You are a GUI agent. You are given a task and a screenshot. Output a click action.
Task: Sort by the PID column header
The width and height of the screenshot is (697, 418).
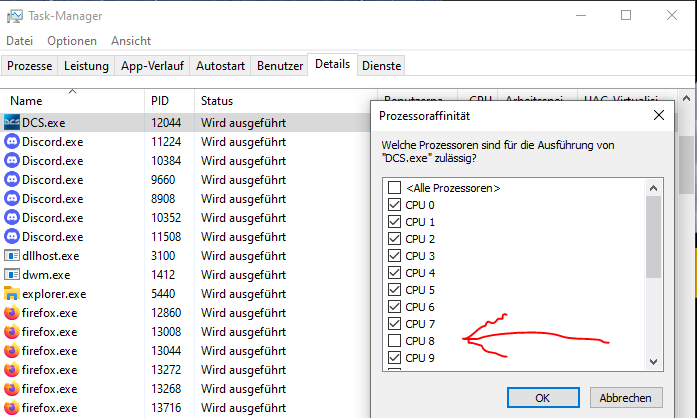click(169, 100)
